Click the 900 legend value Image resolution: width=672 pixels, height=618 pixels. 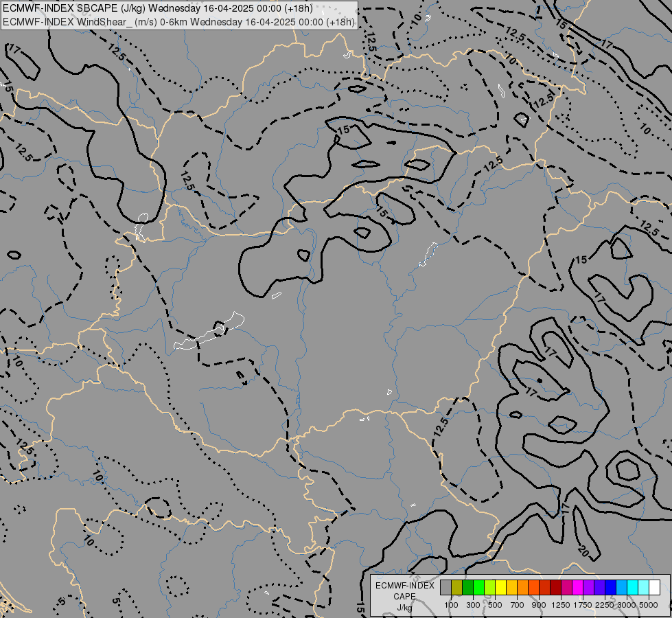point(539,605)
